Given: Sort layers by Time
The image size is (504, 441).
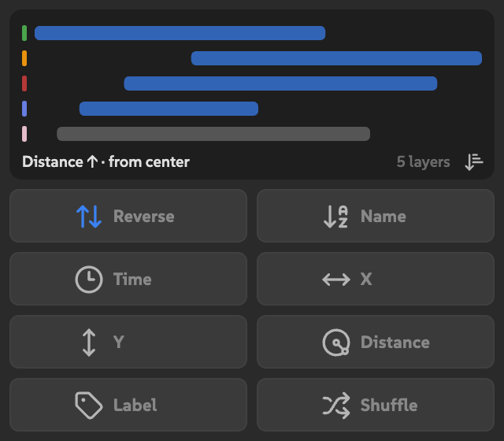Looking at the screenshot, I should coord(128,279).
